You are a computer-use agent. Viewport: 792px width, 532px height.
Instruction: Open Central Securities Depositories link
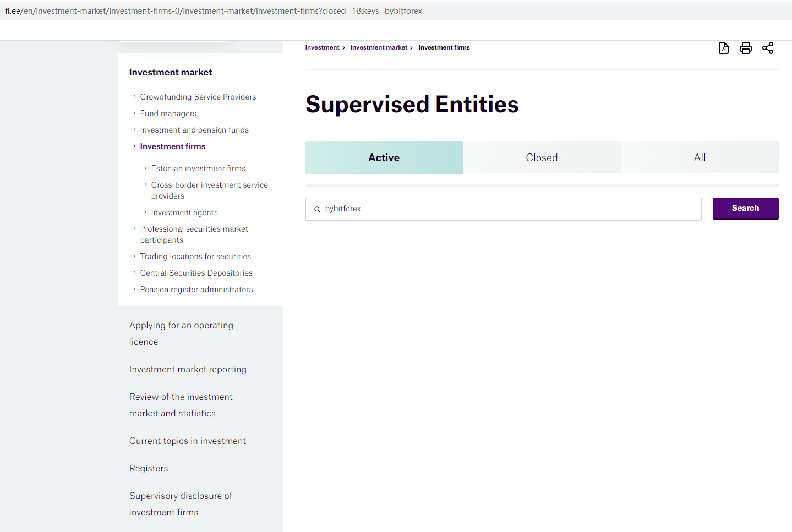click(x=196, y=273)
